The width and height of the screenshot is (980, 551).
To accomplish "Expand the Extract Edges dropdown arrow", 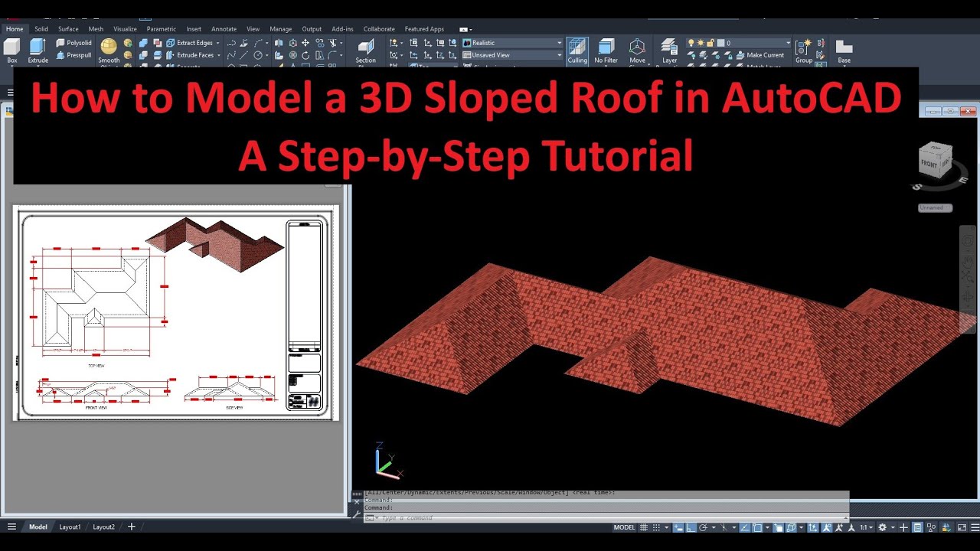I will pyautogui.click(x=217, y=43).
